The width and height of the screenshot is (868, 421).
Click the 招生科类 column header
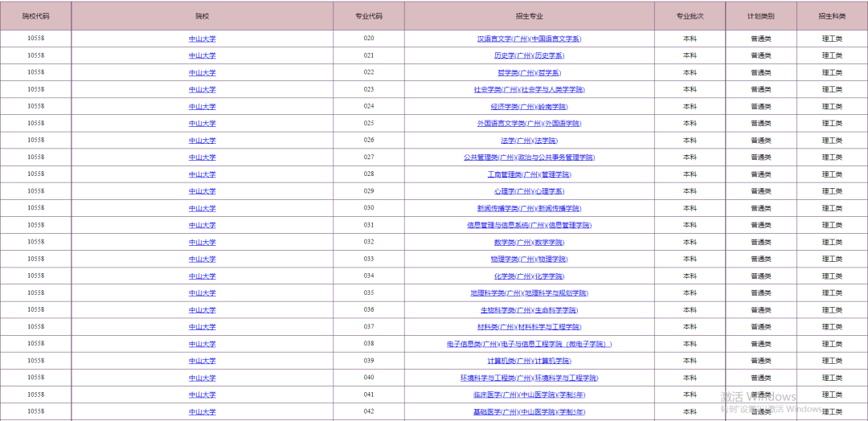[x=833, y=16]
